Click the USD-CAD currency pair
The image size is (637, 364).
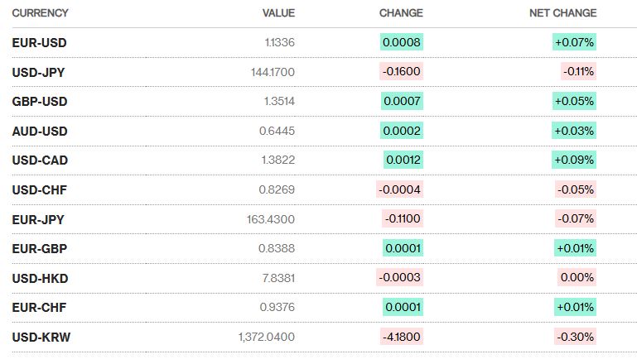(39, 160)
